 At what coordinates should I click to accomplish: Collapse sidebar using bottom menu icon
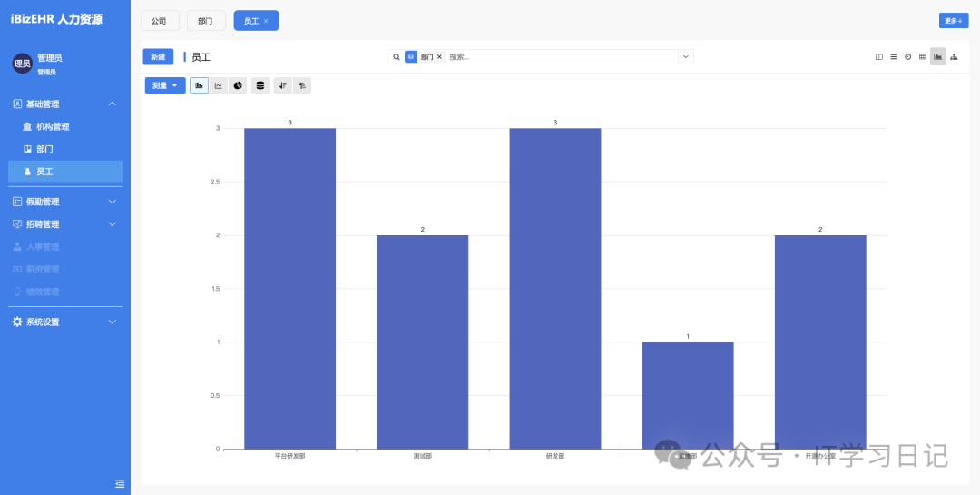(120, 483)
